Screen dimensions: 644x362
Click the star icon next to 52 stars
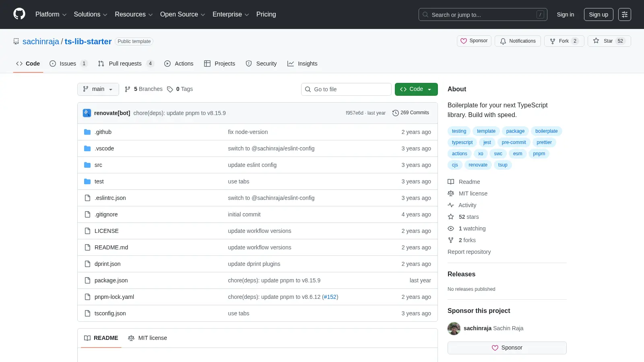(451, 217)
